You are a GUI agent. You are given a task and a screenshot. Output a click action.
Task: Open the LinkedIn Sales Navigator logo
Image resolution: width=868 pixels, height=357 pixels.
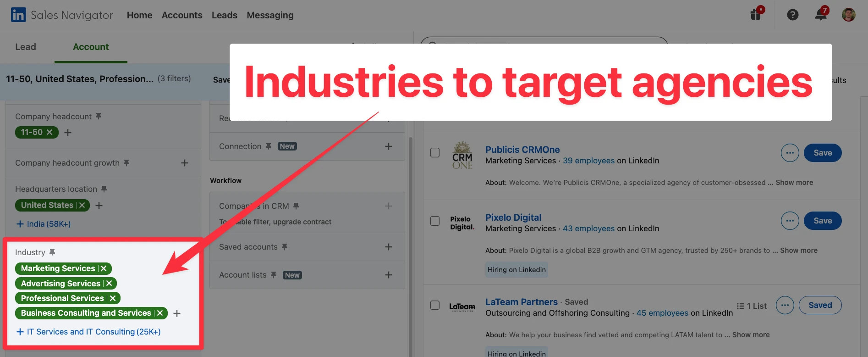[x=62, y=15]
